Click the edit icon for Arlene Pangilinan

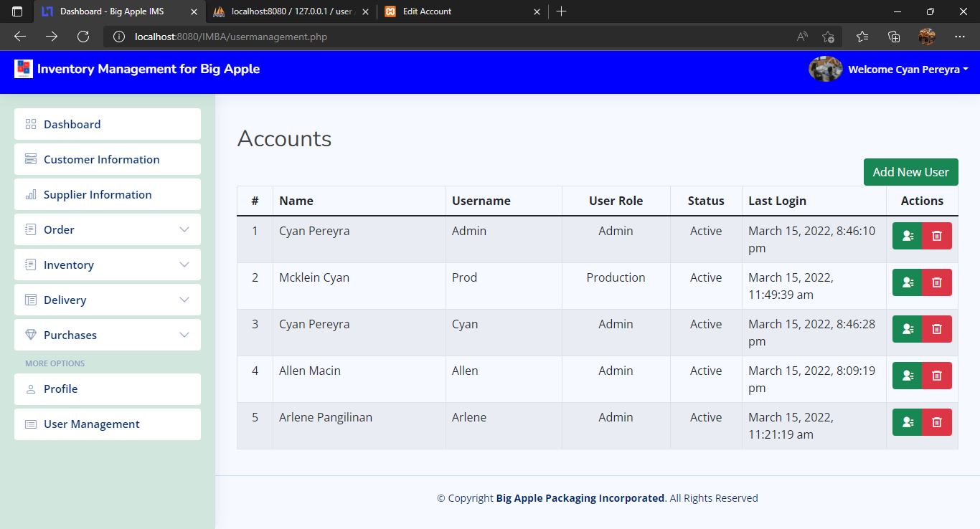point(907,422)
